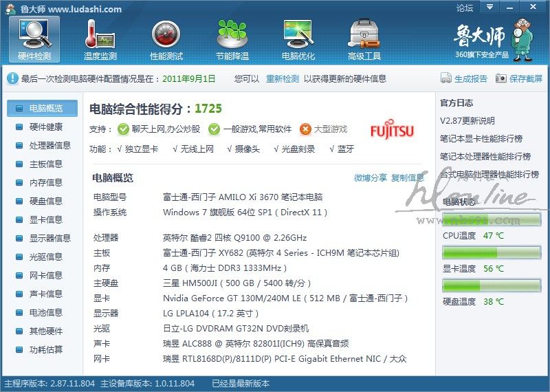Click the 保存截屏 link
Screen dimensions: 550x392
[x=526, y=78]
